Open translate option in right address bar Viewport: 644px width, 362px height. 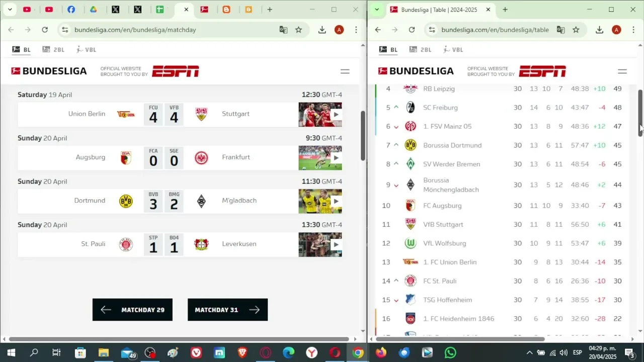pyautogui.click(x=560, y=30)
